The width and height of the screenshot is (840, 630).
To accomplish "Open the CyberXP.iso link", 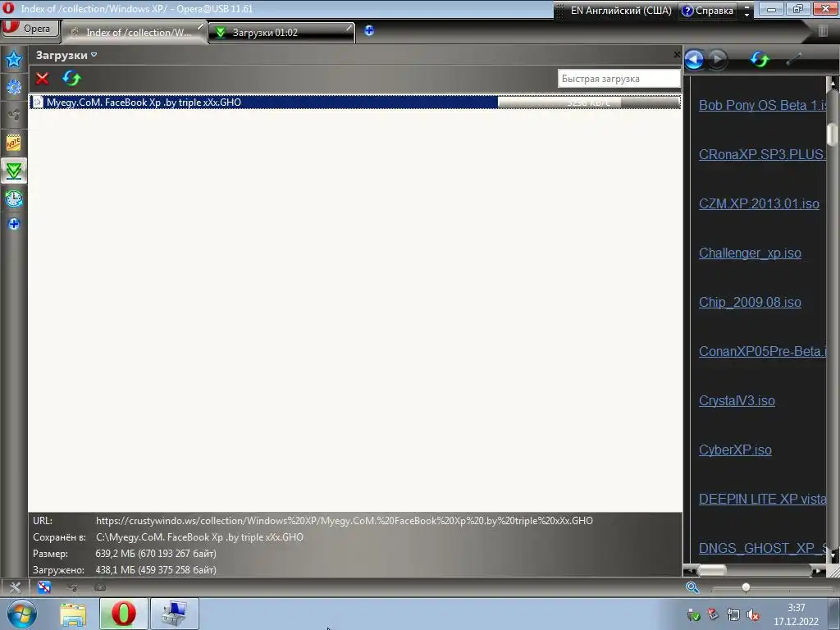I will (735, 450).
